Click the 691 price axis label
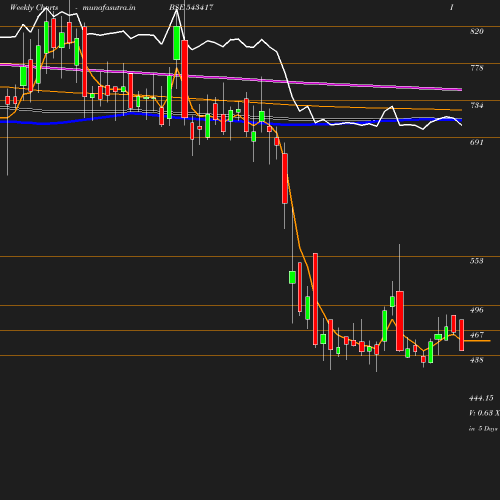Screen dimensions: 500x500 point(477,142)
